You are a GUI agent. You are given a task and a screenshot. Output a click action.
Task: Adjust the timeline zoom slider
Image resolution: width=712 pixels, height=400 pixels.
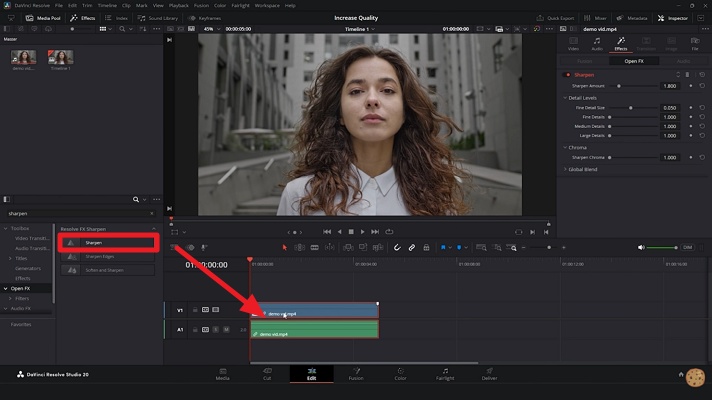549,247
